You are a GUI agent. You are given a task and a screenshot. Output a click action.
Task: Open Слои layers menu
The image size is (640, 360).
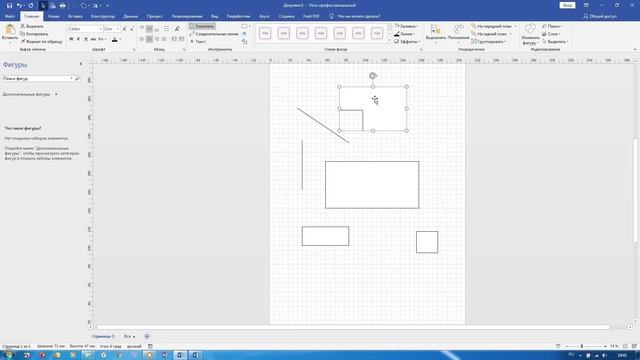click(551, 34)
